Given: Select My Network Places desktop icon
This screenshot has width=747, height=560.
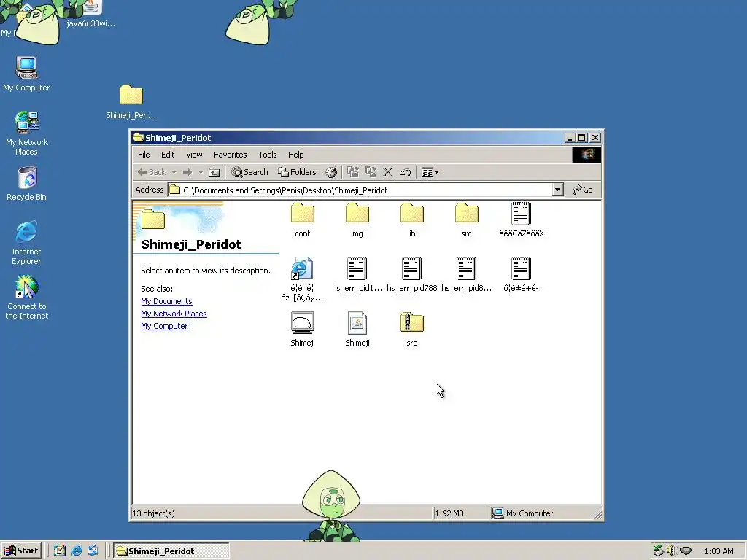Looking at the screenshot, I should 27,133.
